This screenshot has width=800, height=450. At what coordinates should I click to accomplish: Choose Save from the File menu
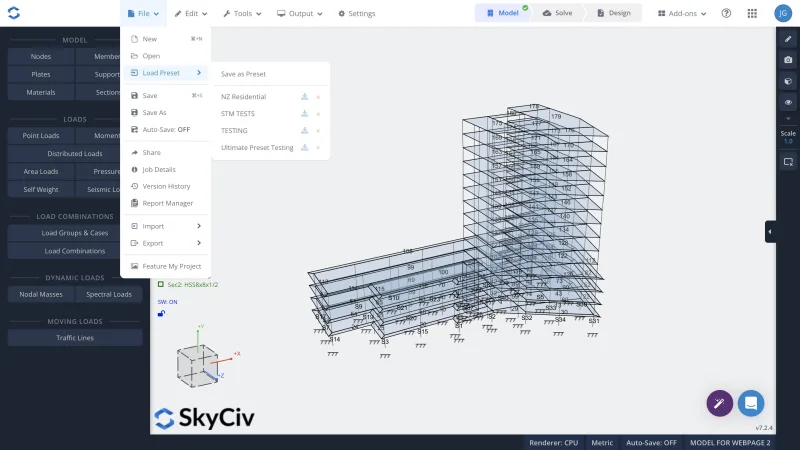[166, 95]
